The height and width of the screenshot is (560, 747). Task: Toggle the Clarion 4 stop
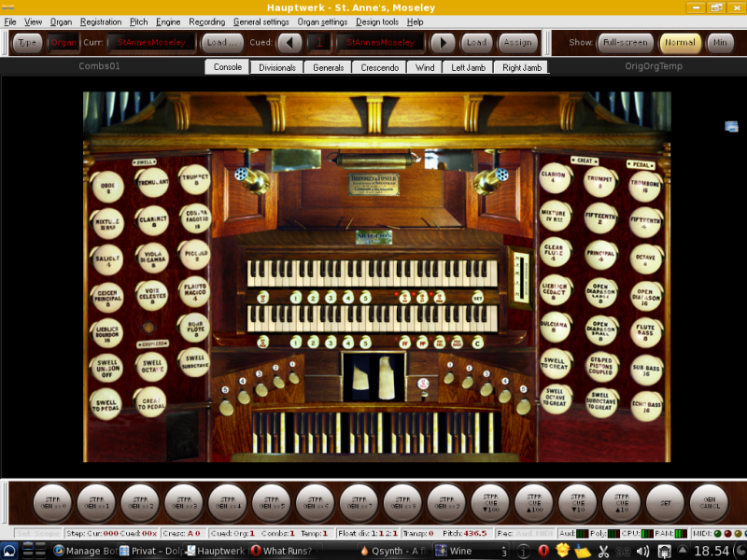[x=555, y=177]
